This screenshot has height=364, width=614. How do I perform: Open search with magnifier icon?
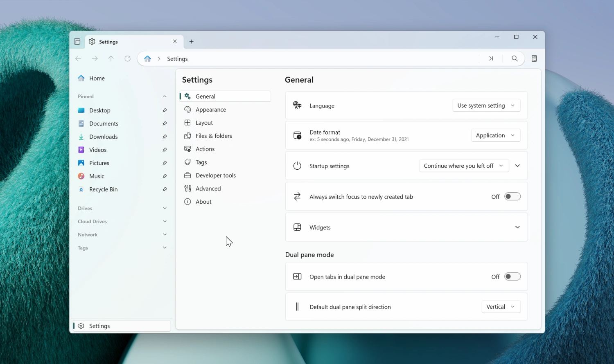pos(515,58)
